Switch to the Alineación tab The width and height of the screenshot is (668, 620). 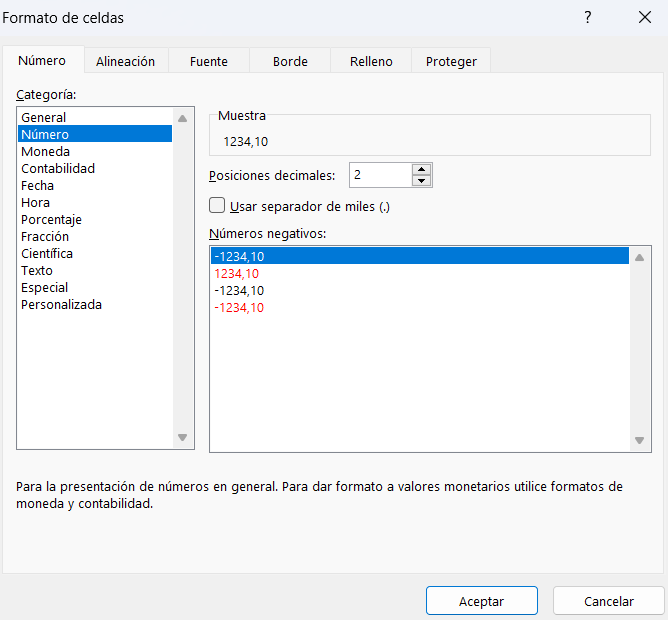pyautogui.click(x=125, y=61)
